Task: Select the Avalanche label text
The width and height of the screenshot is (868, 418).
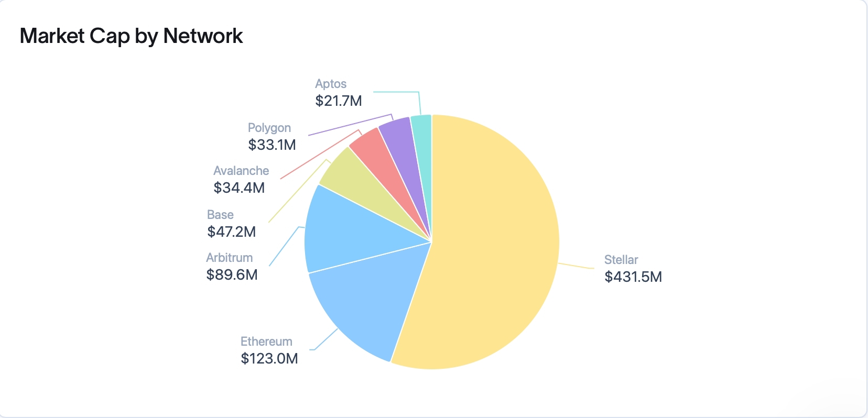Action: [x=241, y=171]
